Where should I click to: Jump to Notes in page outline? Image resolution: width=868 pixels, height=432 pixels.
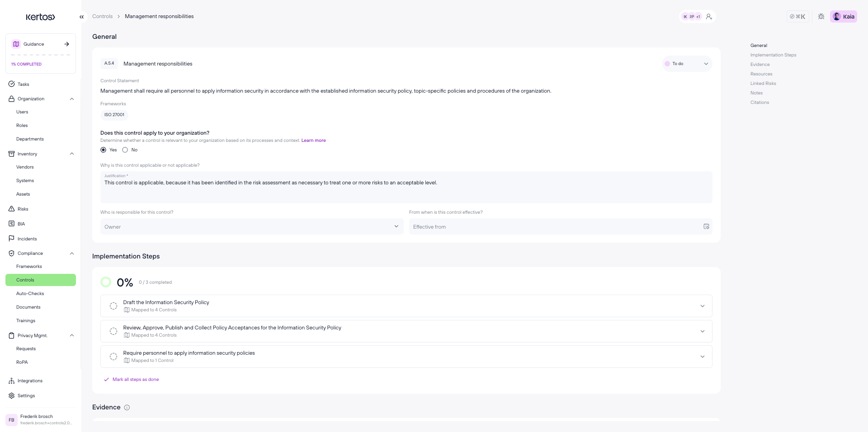tap(756, 93)
